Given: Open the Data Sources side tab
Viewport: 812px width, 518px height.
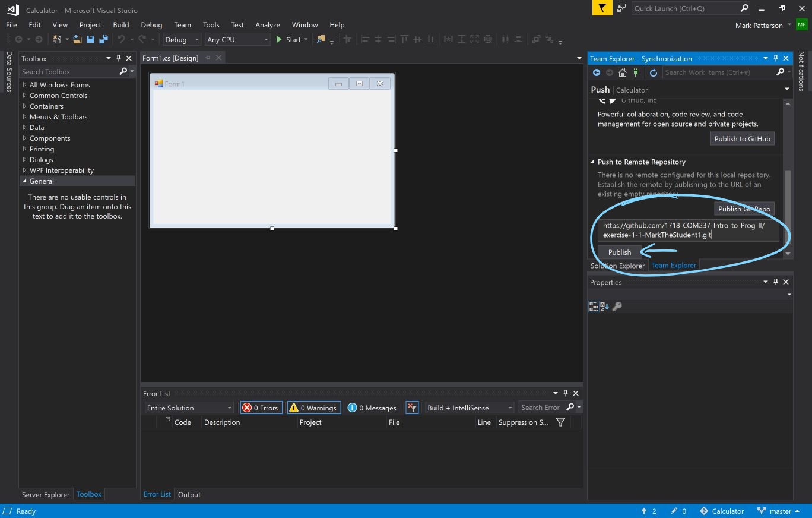Looking at the screenshot, I should (x=9, y=72).
